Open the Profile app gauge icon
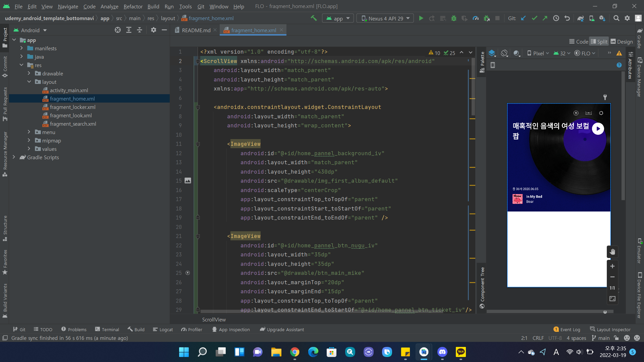This screenshot has width=644, height=362. [475, 18]
